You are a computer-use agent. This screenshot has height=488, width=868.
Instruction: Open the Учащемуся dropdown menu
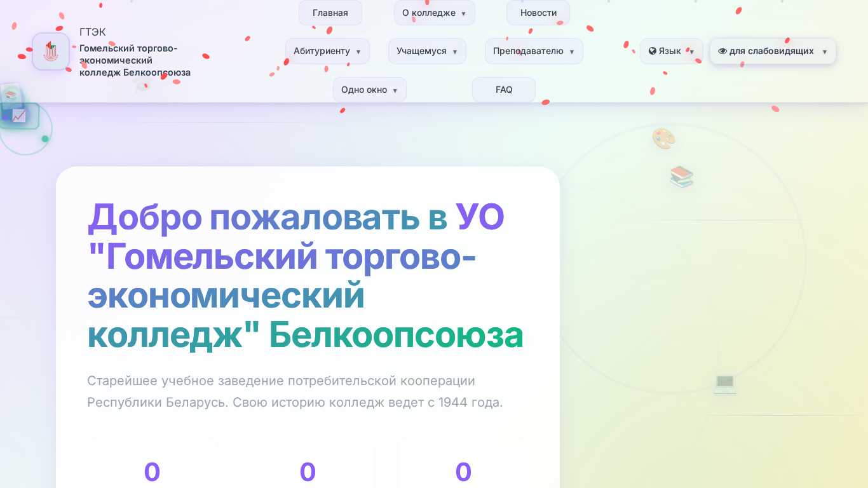tap(427, 51)
